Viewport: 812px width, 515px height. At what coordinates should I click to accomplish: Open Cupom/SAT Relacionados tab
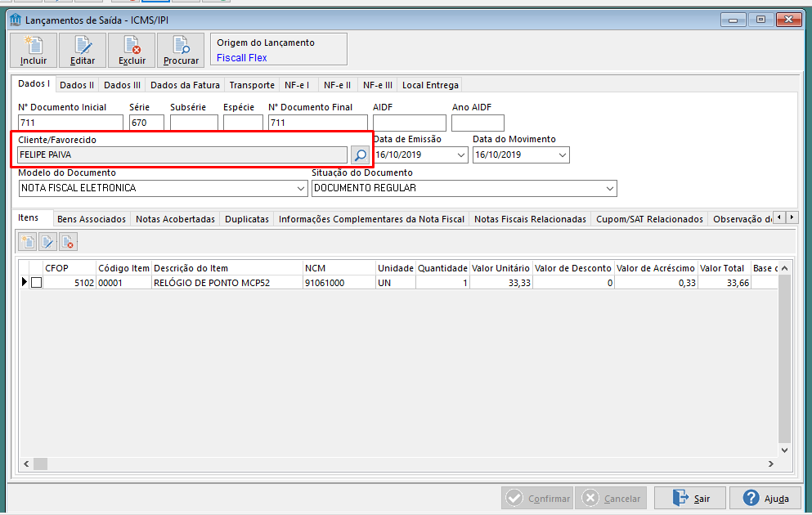[649, 219]
